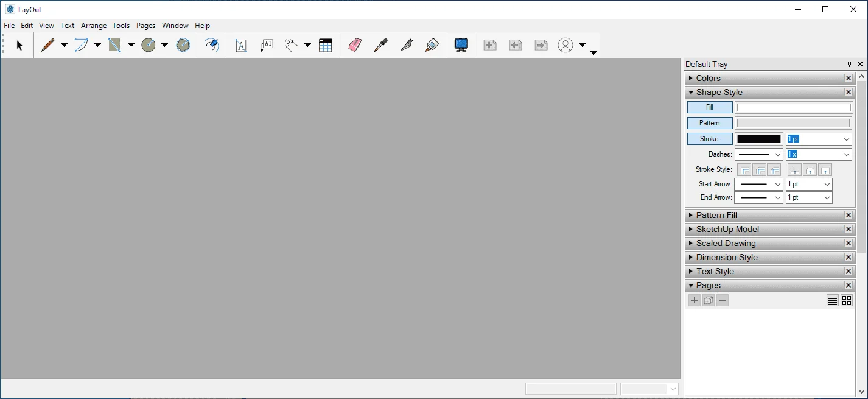Start Presentation with monitor icon
Image resolution: width=868 pixels, height=399 pixels.
point(461,45)
